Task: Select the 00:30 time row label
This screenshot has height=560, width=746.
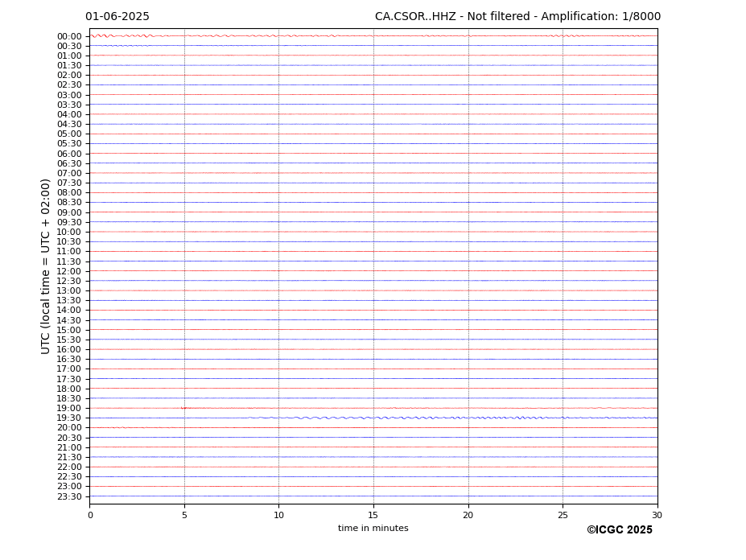Action: 69,46
